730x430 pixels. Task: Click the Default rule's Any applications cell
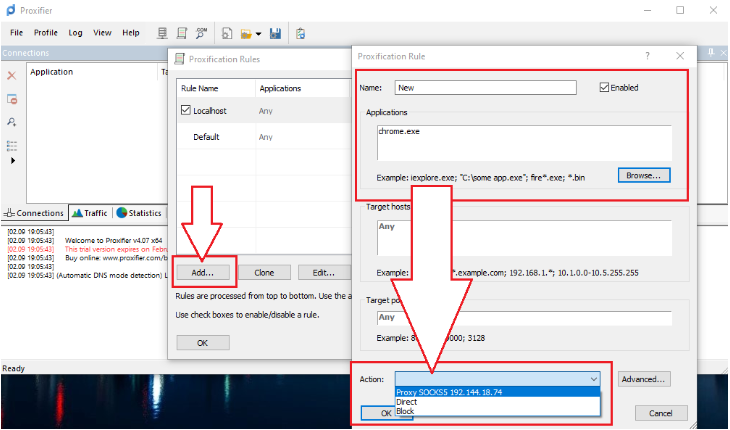coord(266,137)
